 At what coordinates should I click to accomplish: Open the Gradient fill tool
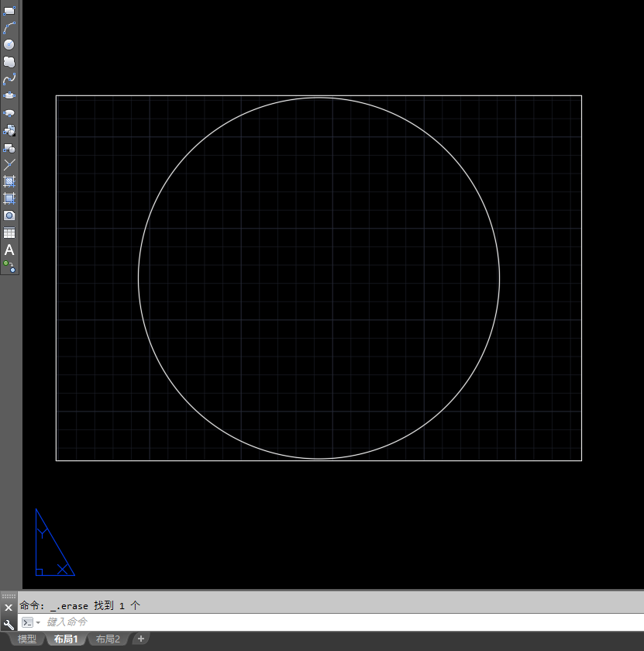coord(9,198)
